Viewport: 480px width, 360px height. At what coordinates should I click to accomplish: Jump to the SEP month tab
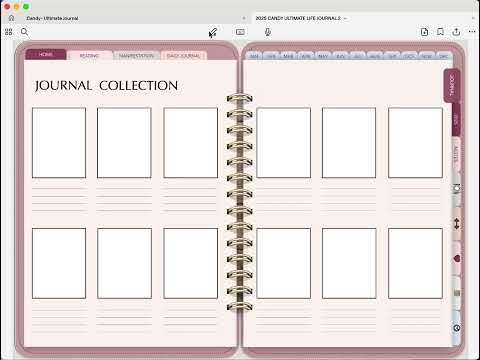point(392,56)
